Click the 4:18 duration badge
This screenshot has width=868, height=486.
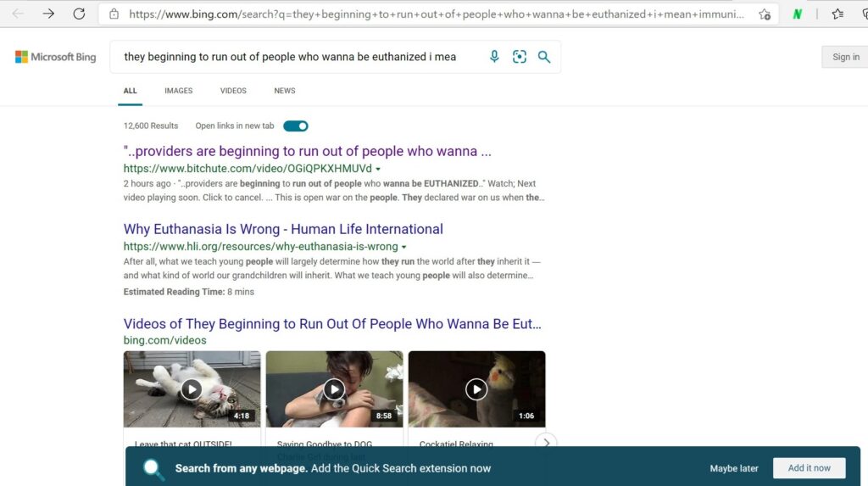[x=242, y=416]
